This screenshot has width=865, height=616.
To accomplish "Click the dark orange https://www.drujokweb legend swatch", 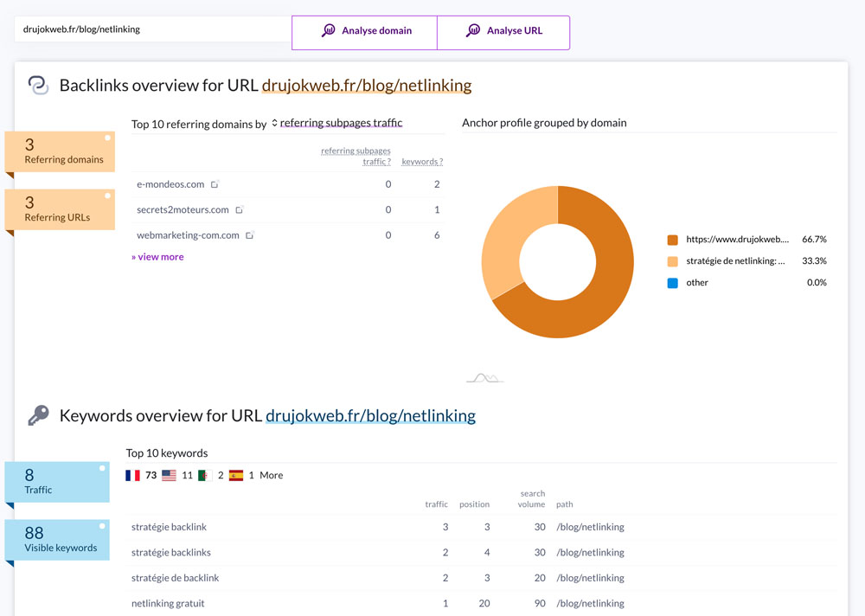I will click(672, 240).
